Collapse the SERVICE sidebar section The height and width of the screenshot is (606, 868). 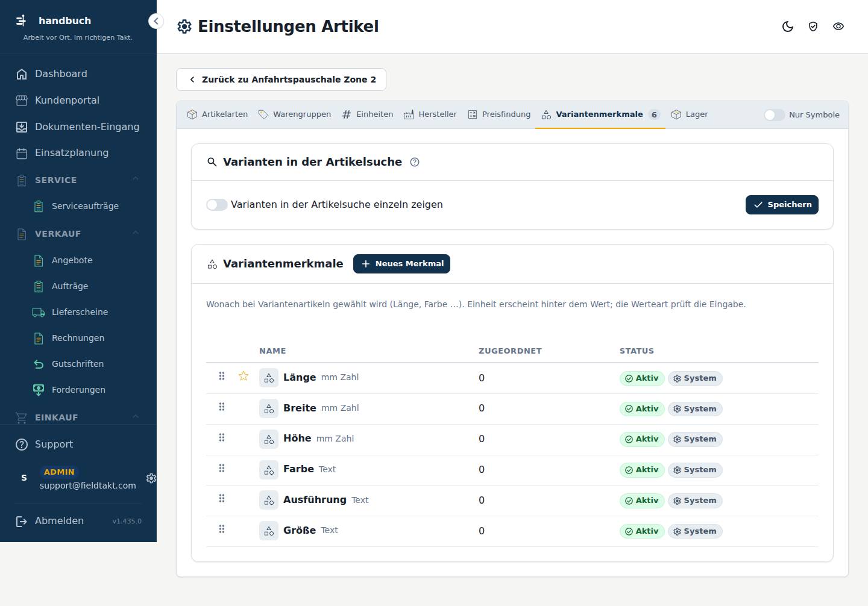coord(136,179)
